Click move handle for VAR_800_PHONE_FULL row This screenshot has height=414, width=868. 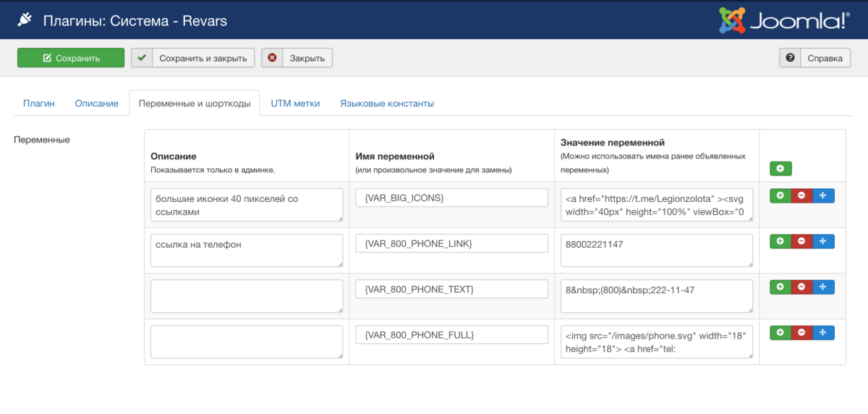click(x=823, y=333)
